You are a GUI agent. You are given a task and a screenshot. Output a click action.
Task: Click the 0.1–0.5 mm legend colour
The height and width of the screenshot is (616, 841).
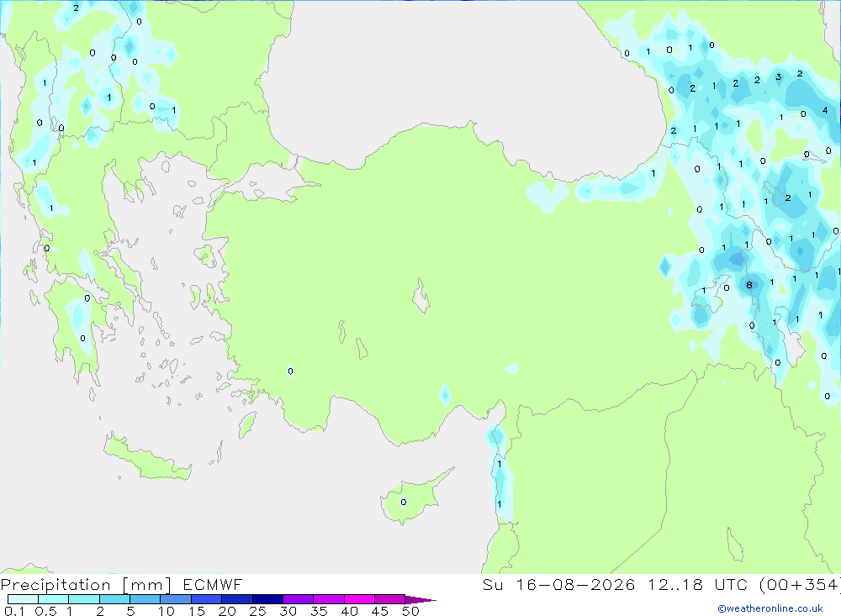(23, 599)
